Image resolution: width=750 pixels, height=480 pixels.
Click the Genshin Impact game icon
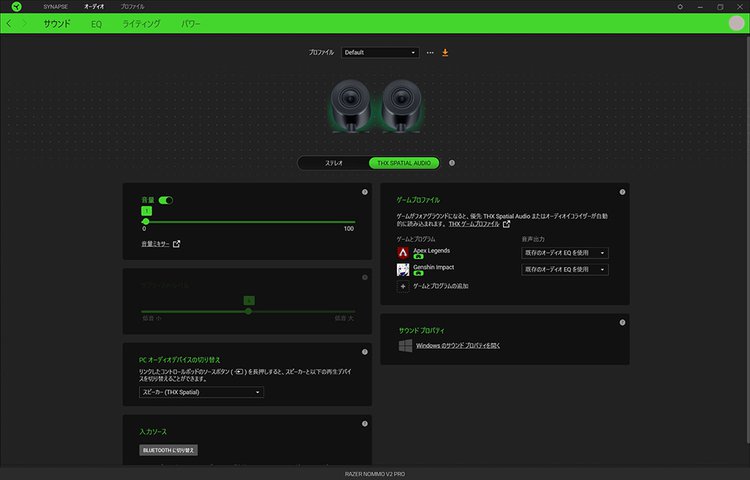[403, 269]
